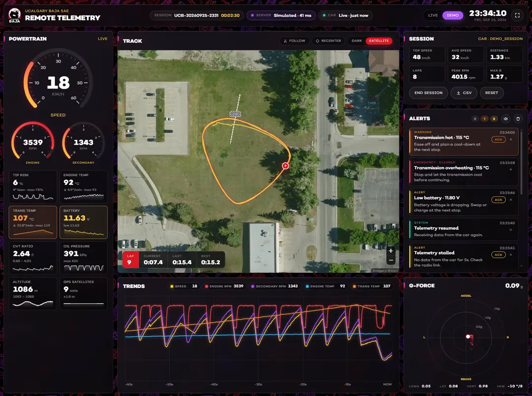Screen dimensions: 532x396
Task: Acknowledge the Low battery alert
Action: tap(498, 200)
